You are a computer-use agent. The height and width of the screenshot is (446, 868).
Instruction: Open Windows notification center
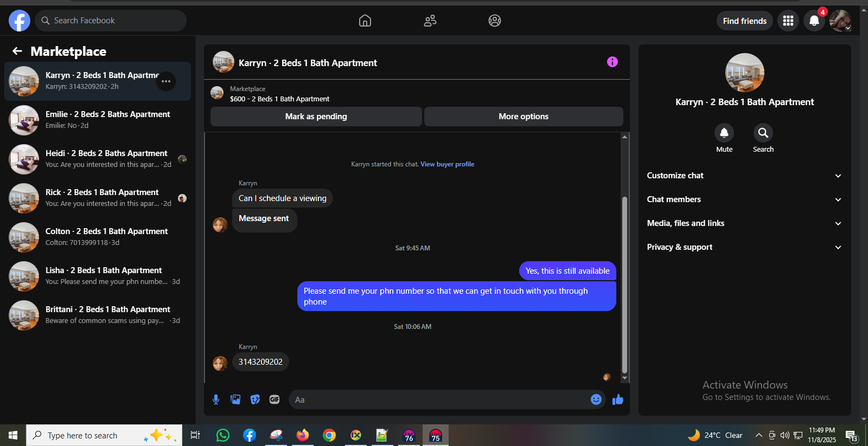[851, 436]
